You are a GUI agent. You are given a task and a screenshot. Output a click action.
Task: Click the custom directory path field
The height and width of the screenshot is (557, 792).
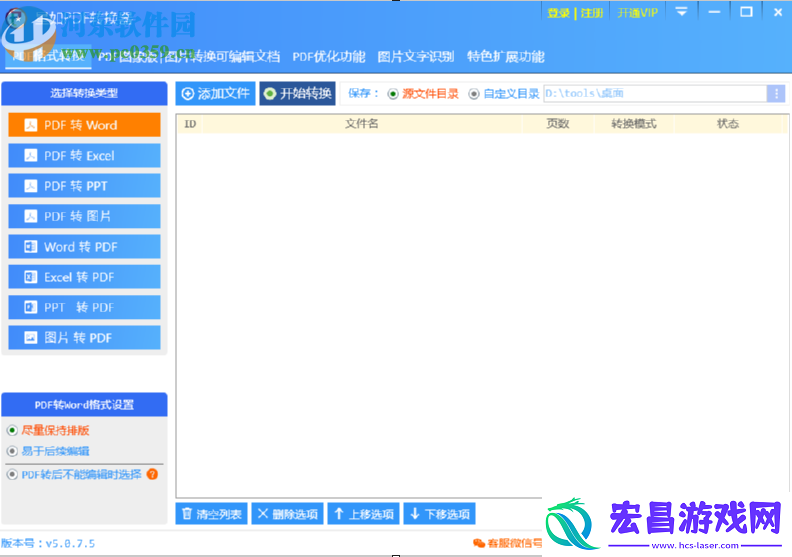[655, 93]
